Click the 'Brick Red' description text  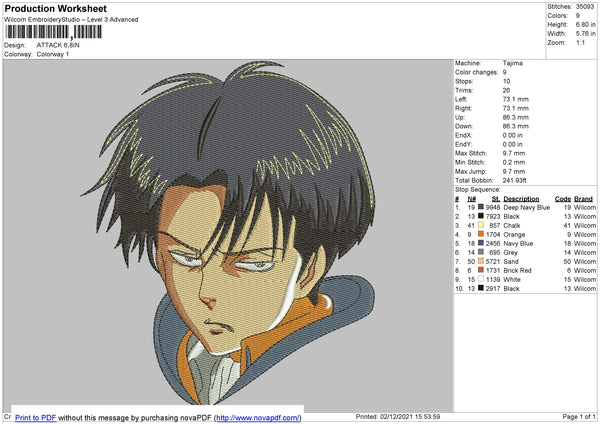tap(517, 271)
